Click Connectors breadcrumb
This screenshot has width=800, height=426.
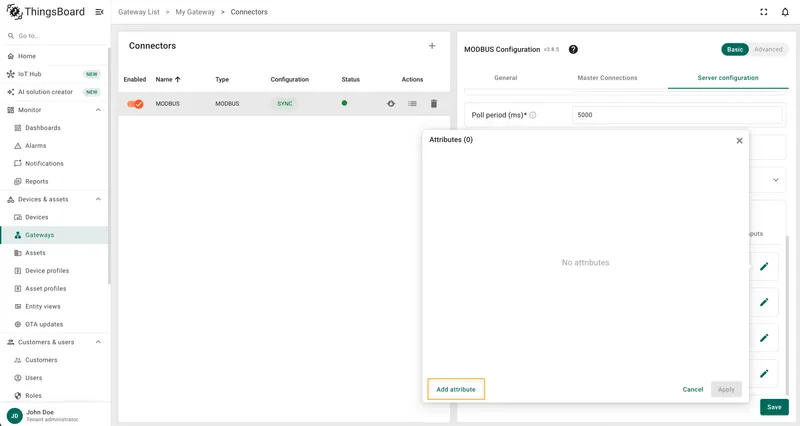point(249,12)
